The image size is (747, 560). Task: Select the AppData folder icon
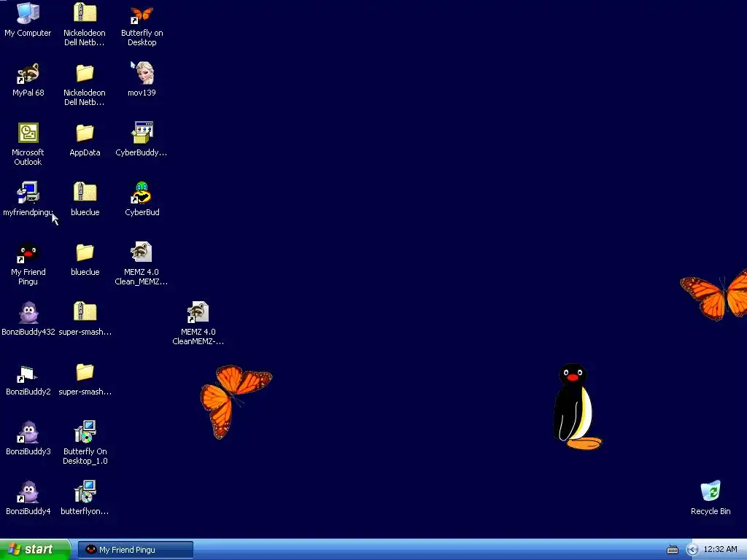85,133
